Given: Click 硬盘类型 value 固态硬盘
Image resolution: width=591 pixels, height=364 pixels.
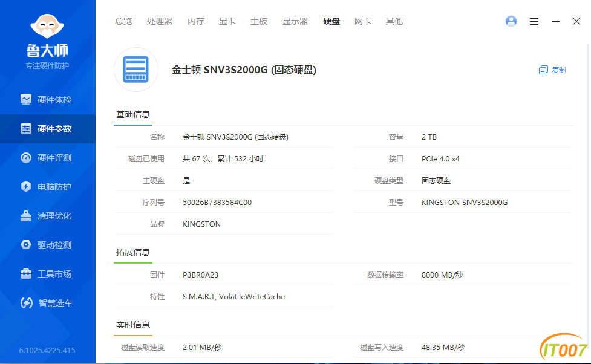Looking at the screenshot, I should tap(436, 181).
